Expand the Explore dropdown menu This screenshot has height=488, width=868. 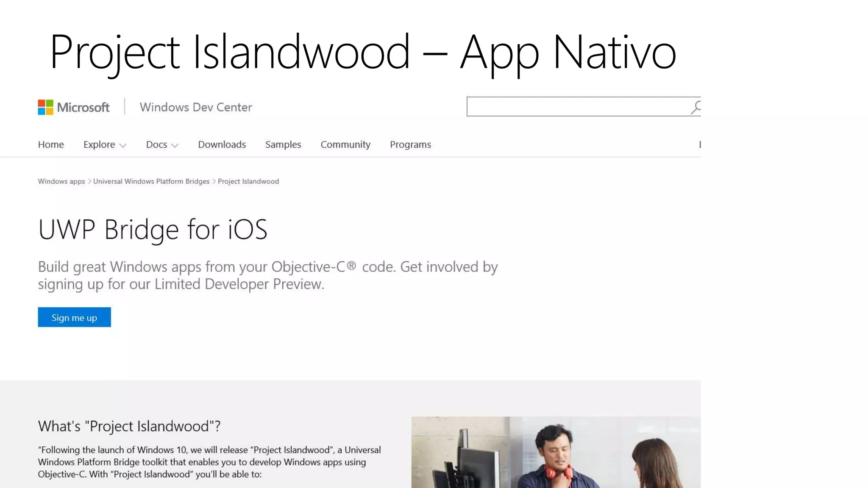tap(99, 144)
